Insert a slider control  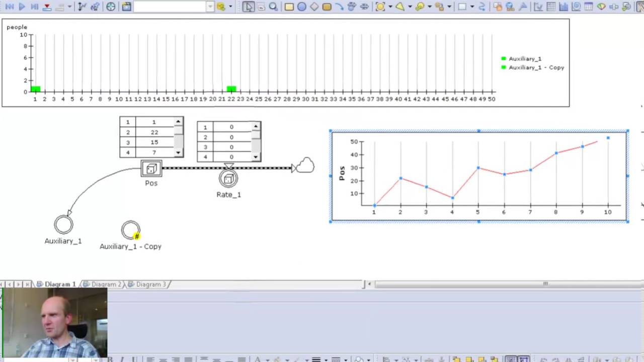click(x=614, y=7)
